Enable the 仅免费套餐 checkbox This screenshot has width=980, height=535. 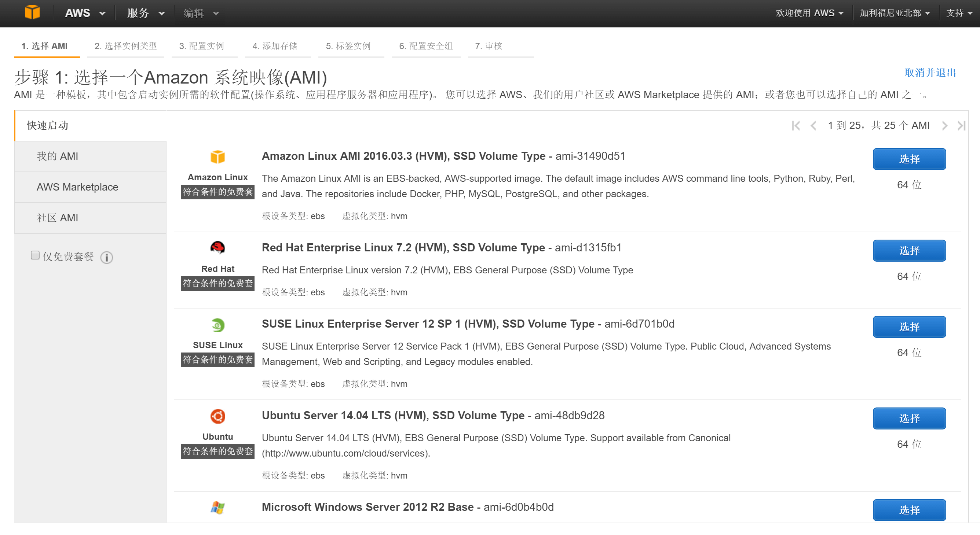tap(35, 255)
